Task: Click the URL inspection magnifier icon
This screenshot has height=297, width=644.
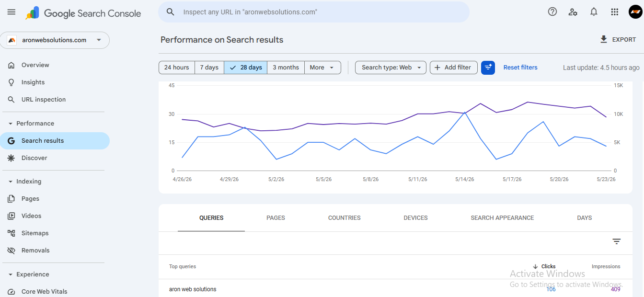Action: pyautogui.click(x=11, y=100)
